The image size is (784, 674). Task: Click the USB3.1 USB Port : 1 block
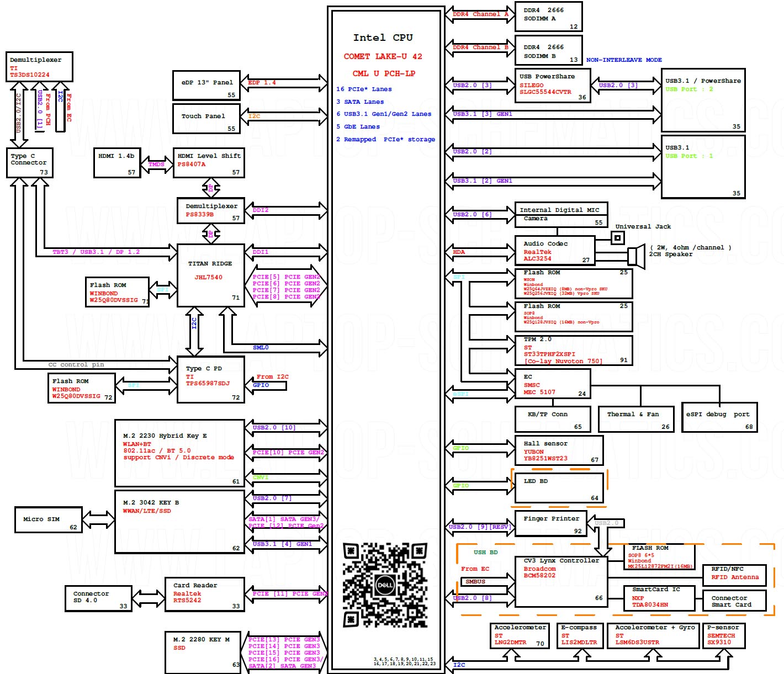point(703,167)
